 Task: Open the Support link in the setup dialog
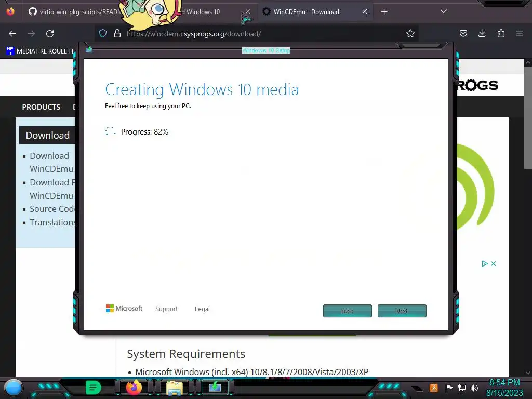[167, 309]
